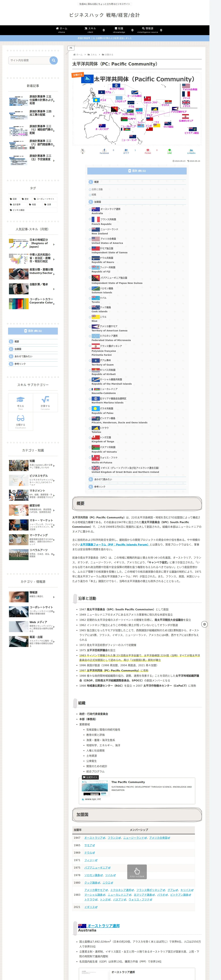Open the 情報源 Intelligence source menu item
221x980 pixels.
click(148, 30)
